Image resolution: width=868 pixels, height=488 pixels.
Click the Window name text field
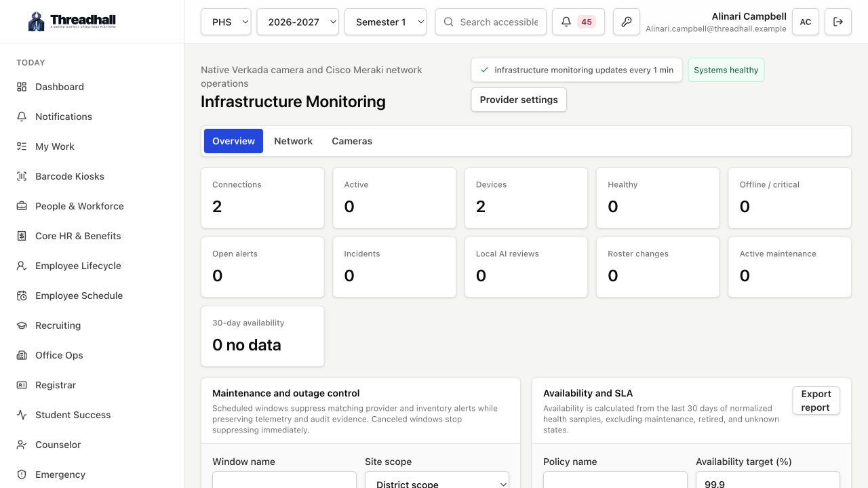coord(284,480)
